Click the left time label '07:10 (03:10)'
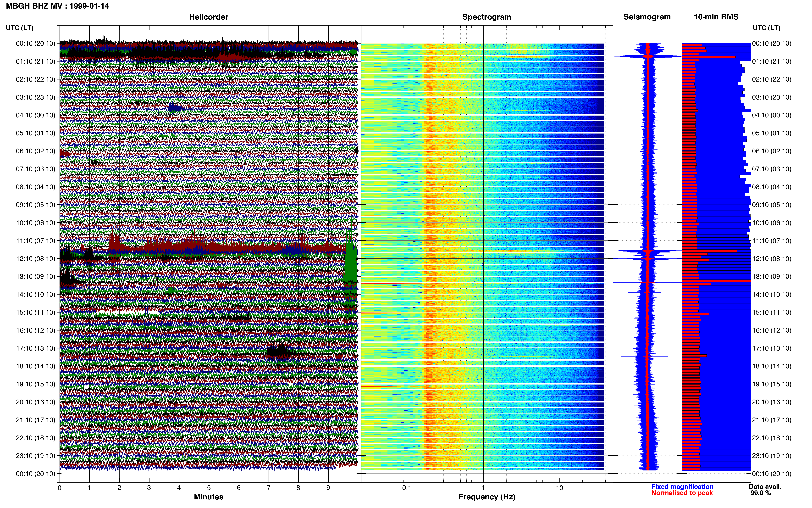 coord(36,169)
